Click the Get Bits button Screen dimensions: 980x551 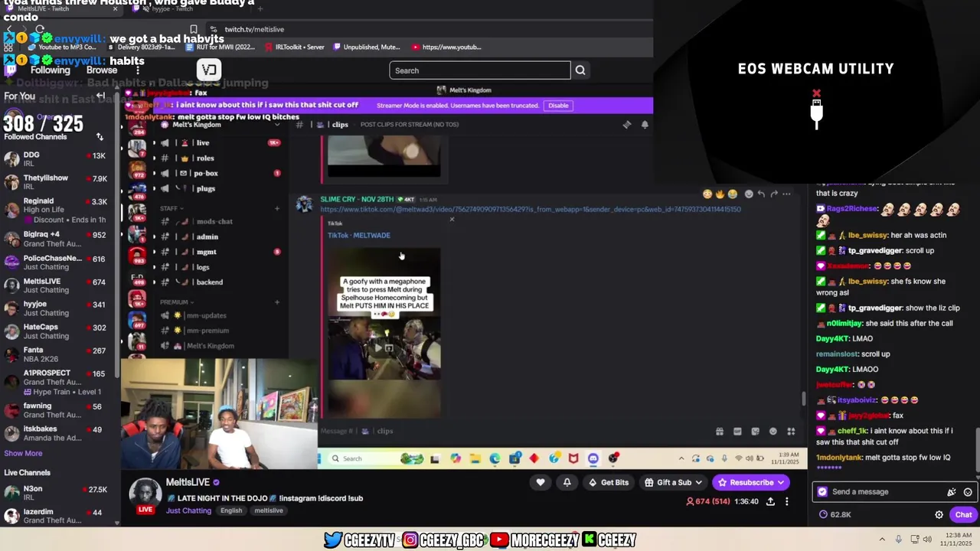tap(608, 482)
